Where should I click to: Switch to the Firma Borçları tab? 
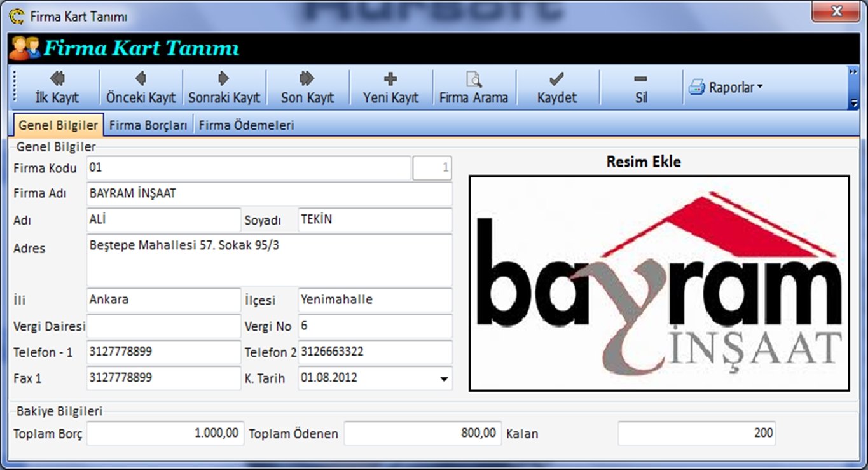148,125
